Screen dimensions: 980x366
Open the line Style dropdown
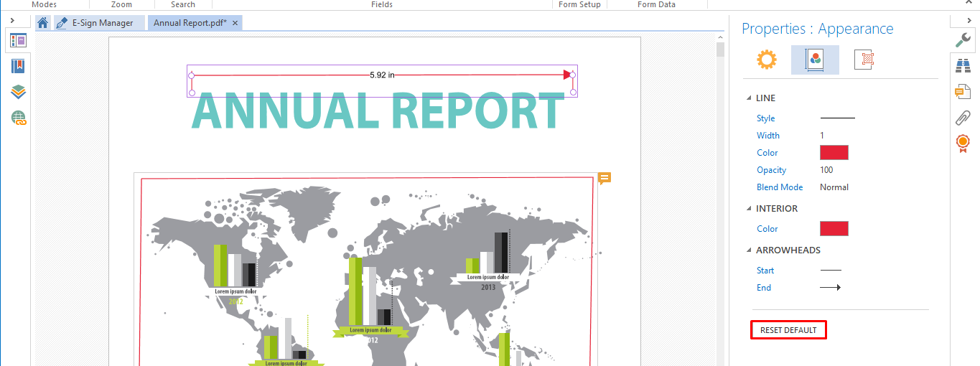837,118
